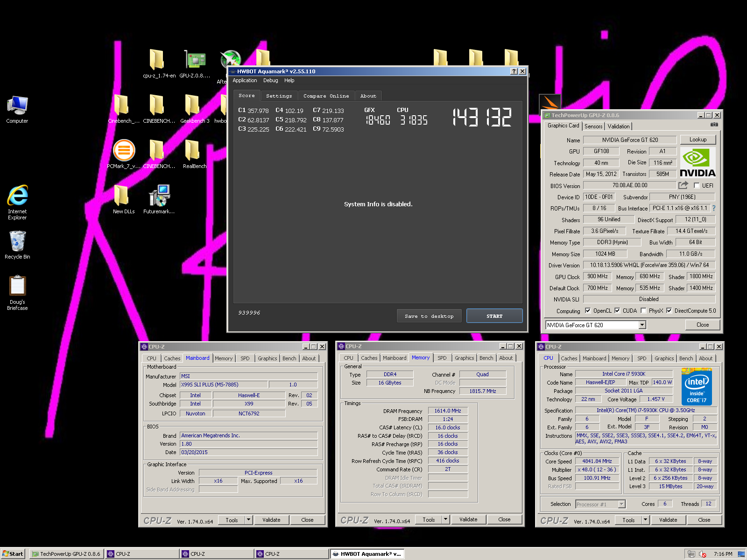Click the 7:16 PM taskbar clock

[x=723, y=554]
